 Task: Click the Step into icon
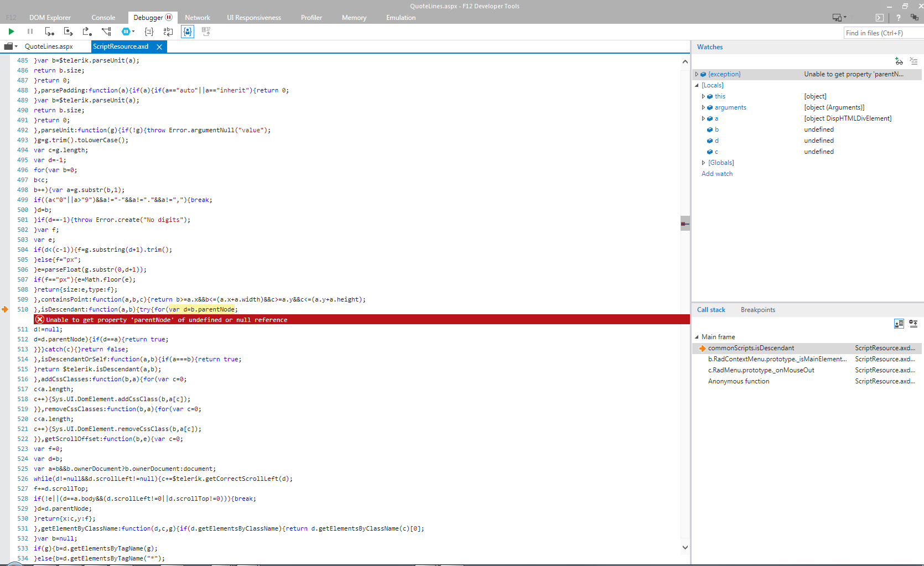pos(49,32)
